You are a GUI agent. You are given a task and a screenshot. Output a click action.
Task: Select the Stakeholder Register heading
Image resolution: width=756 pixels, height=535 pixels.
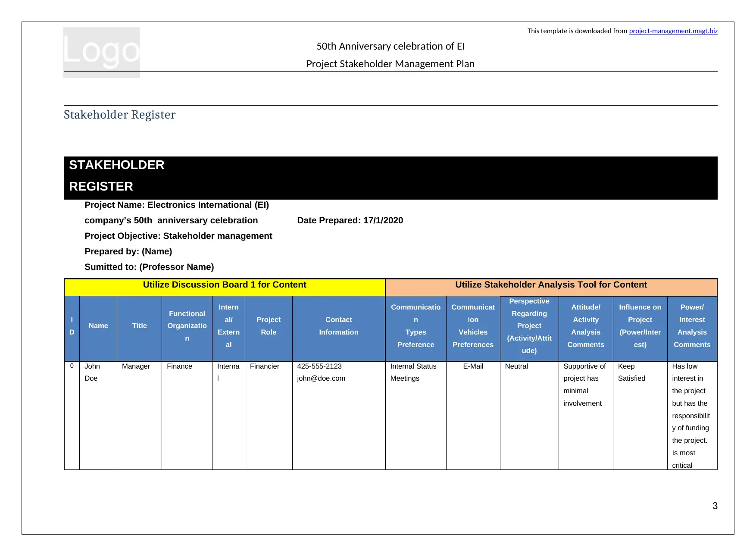click(120, 115)
